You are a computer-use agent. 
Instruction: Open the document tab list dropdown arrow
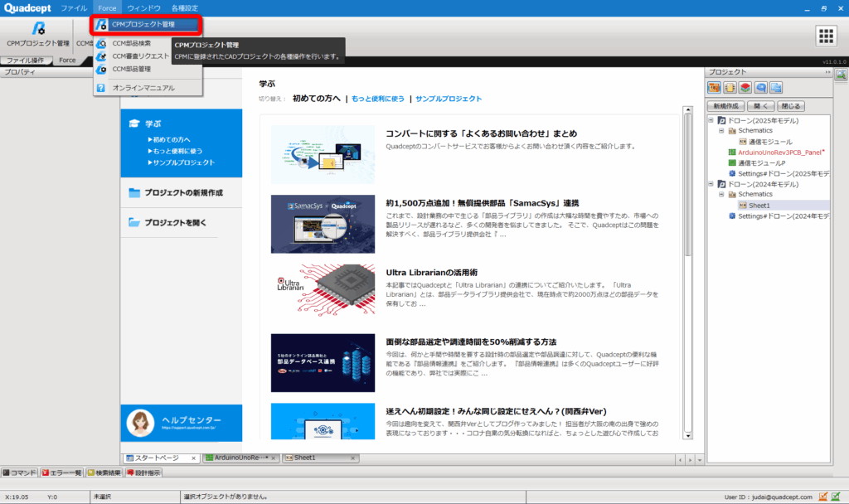(700, 459)
